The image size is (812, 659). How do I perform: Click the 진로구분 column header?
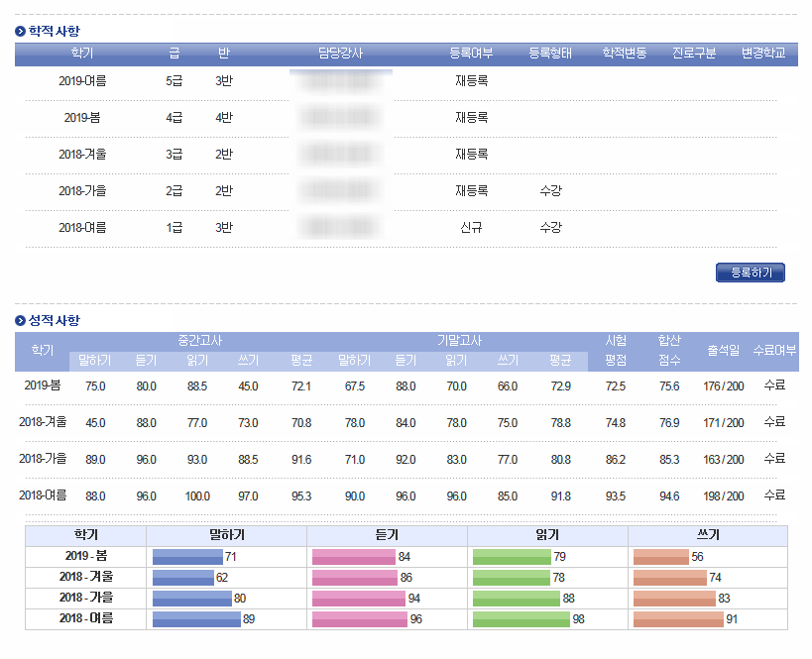693,54
